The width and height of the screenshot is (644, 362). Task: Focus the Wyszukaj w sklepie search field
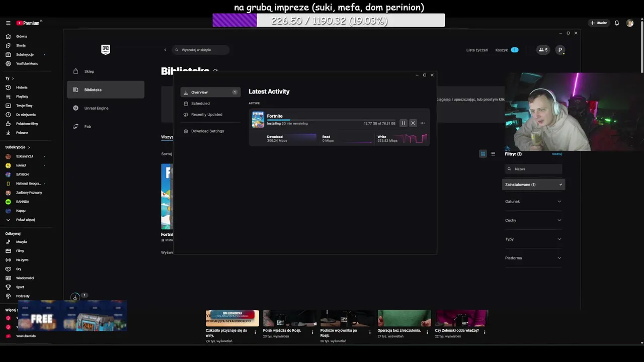click(x=201, y=50)
